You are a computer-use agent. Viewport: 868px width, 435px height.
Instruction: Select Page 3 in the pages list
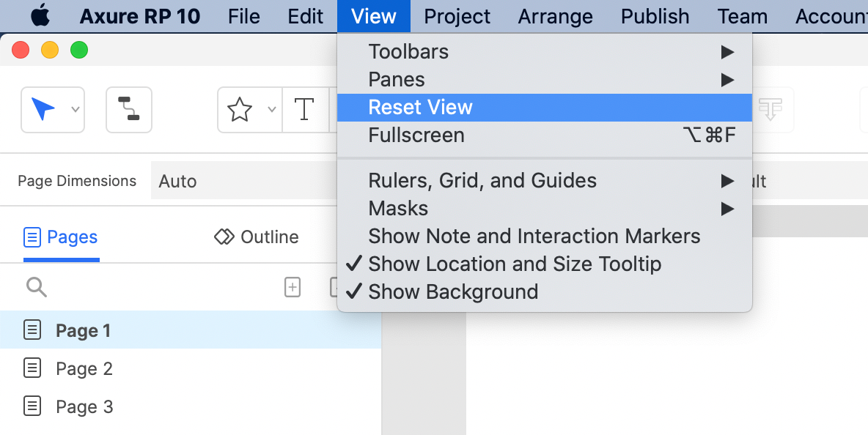click(84, 406)
